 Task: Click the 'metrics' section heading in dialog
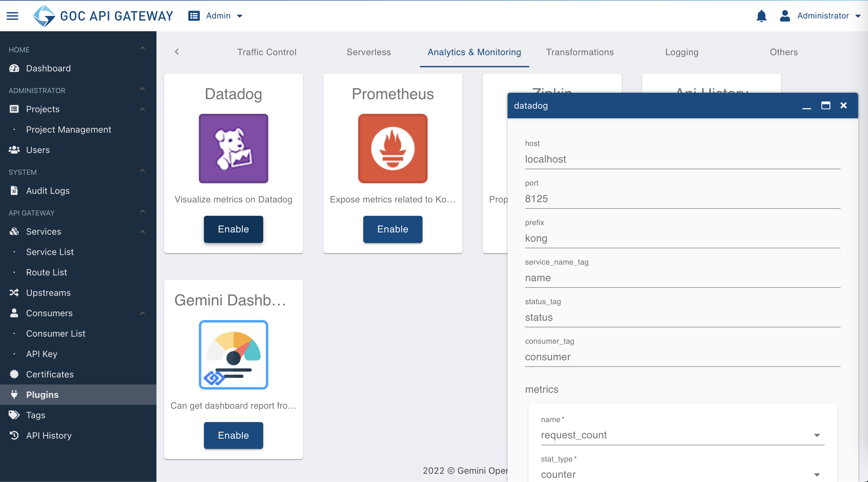click(x=541, y=389)
